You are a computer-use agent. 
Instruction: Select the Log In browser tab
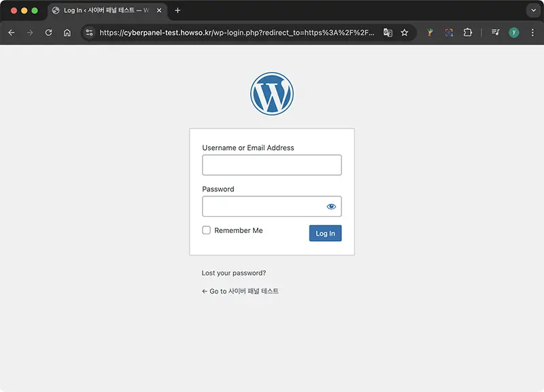pyautogui.click(x=107, y=10)
